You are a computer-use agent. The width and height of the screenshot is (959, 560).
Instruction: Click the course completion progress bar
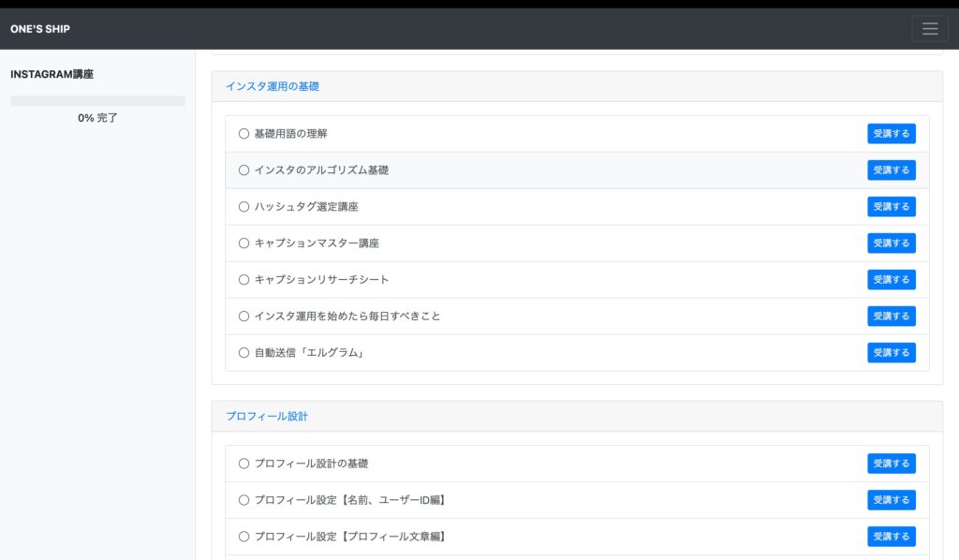97,101
